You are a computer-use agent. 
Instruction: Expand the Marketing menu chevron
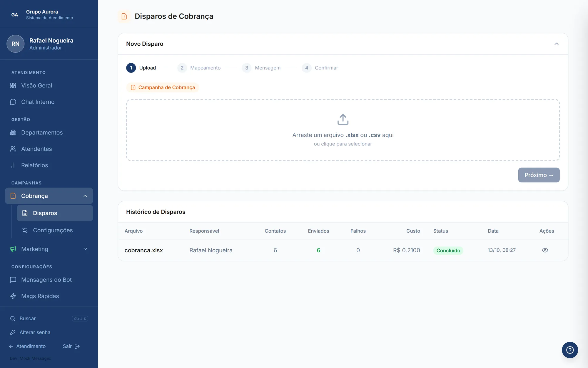pos(85,249)
